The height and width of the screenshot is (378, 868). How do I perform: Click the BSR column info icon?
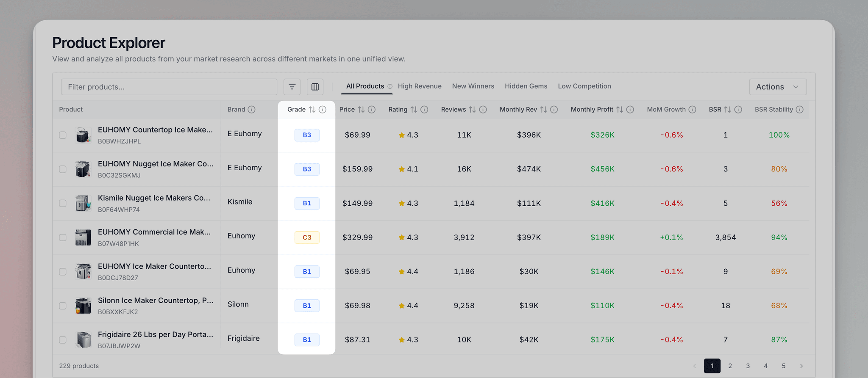coord(738,110)
